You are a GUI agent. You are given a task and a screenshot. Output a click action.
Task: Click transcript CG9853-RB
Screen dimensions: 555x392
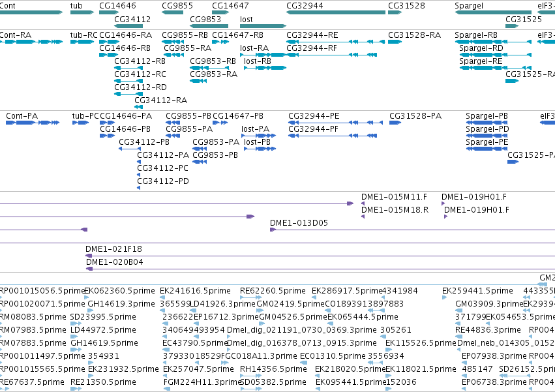[x=209, y=68]
